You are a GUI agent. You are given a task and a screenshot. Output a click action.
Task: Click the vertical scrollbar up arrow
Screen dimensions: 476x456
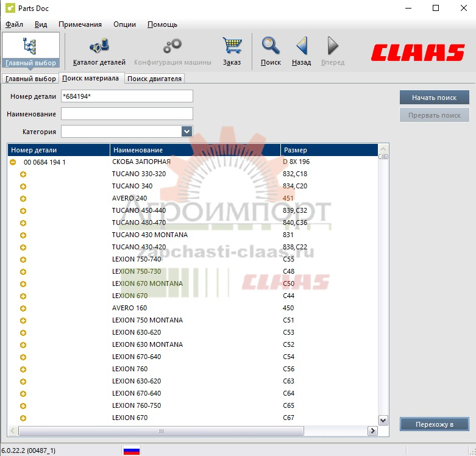tap(383, 149)
